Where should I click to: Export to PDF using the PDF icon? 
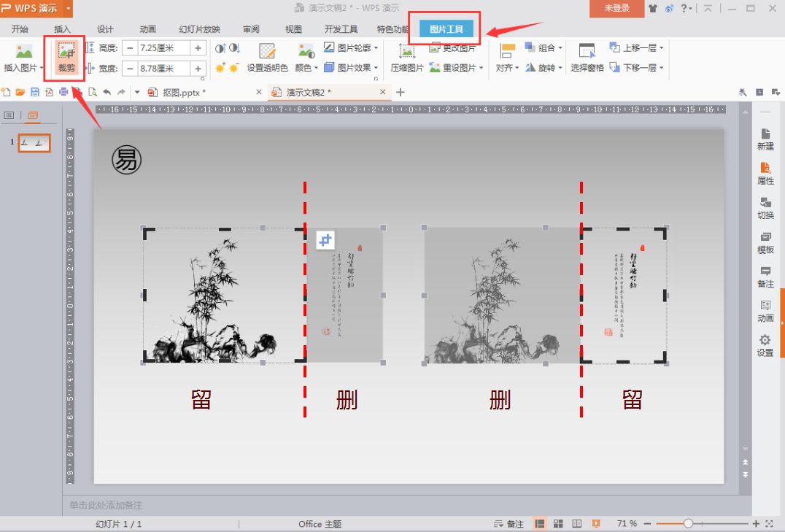click(x=49, y=92)
